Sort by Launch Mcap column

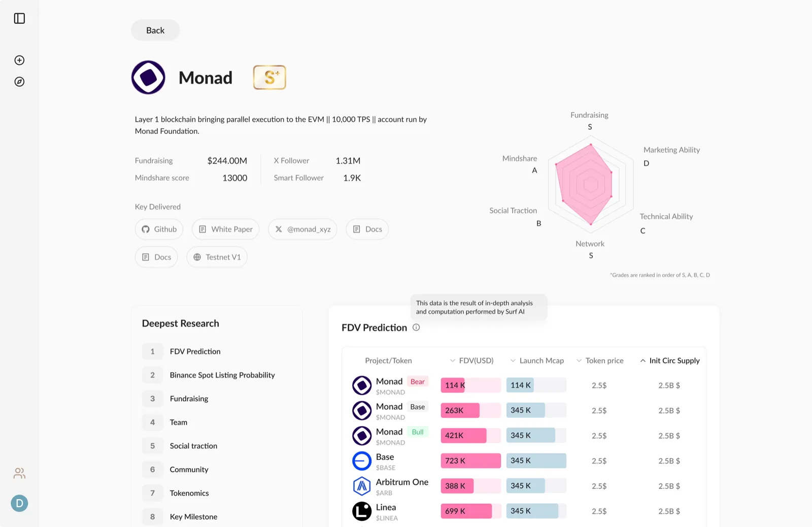point(537,361)
